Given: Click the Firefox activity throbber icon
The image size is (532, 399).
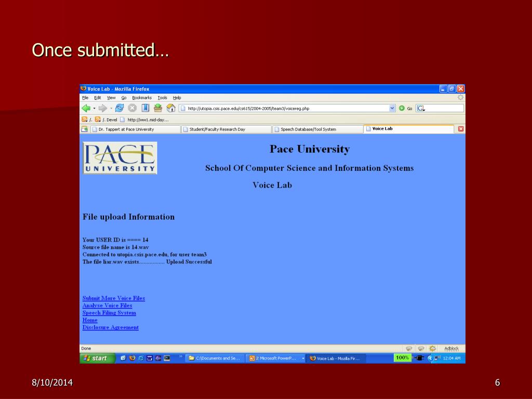Looking at the screenshot, I should [x=460, y=97].
